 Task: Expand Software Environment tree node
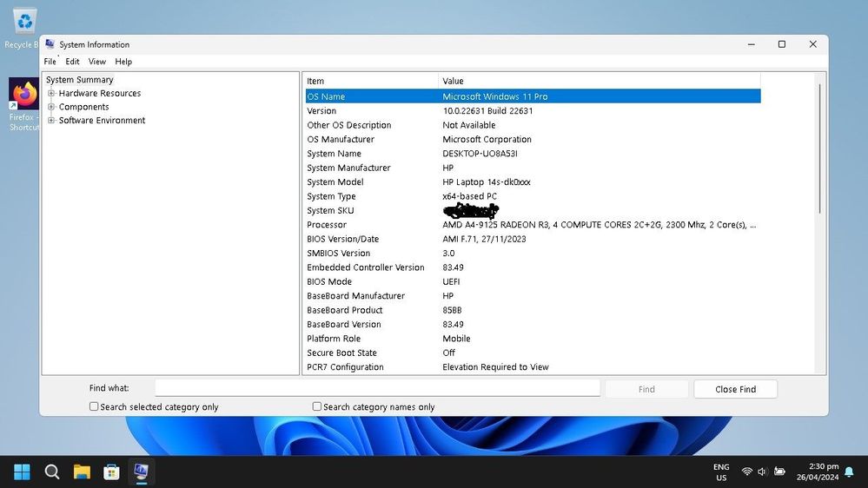tap(51, 120)
